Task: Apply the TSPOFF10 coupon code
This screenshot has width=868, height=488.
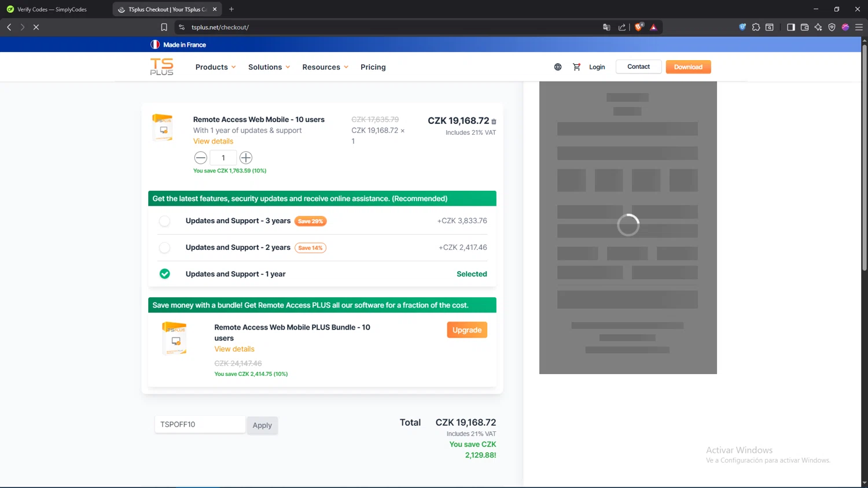Action: tap(262, 425)
